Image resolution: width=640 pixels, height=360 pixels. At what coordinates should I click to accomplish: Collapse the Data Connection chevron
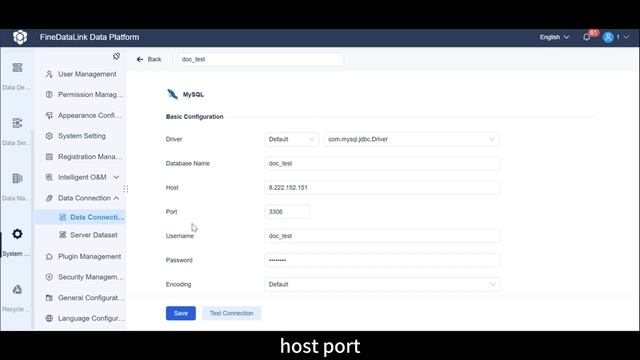coord(116,198)
